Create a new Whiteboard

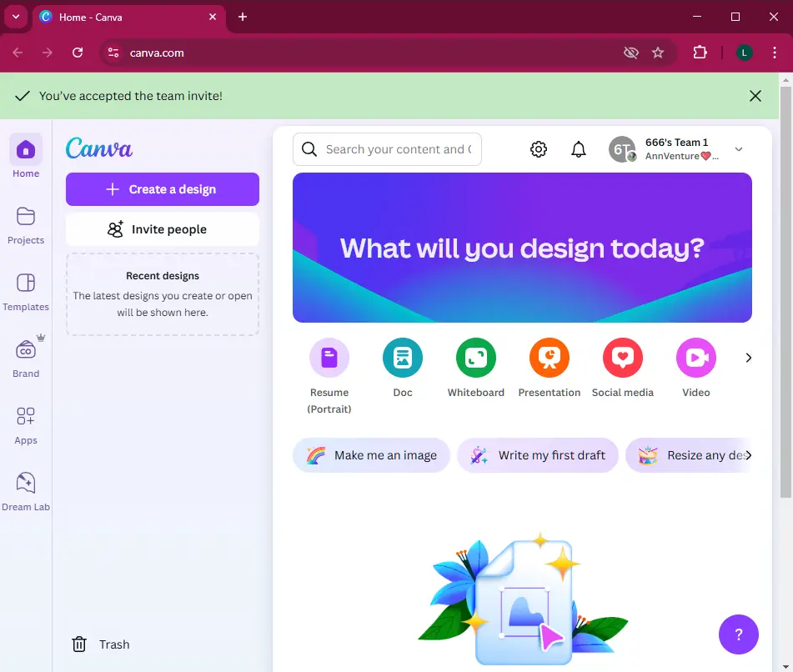point(476,358)
